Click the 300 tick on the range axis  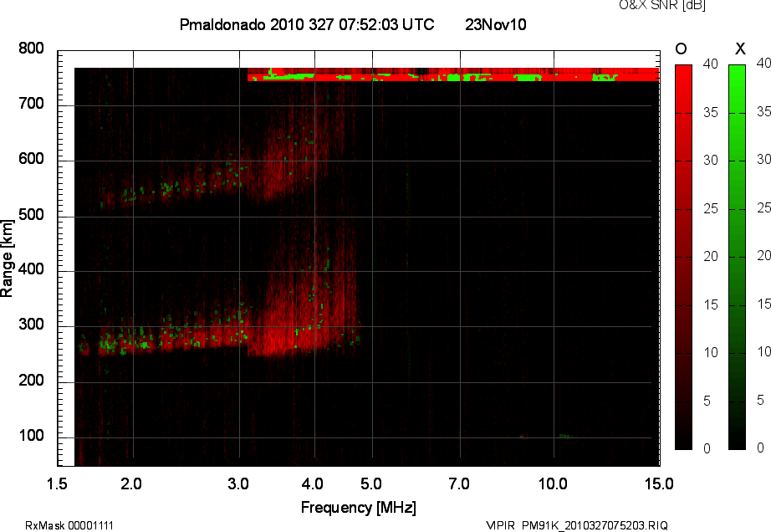pos(32,325)
